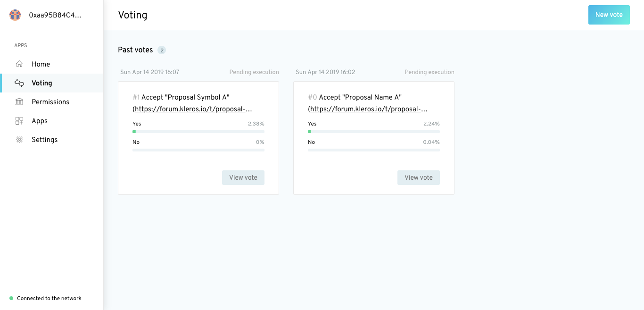Open the Settings section label
Image resolution: width=644 pixels, height=310 pixels.
45,140
